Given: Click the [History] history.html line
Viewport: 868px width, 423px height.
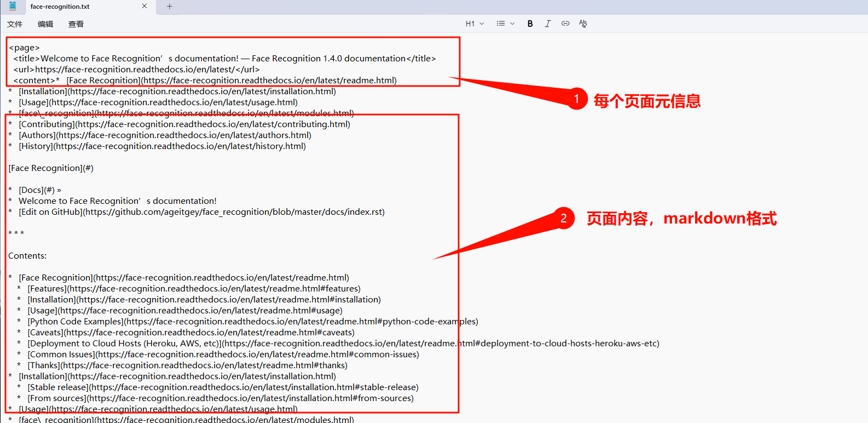Looking at the screenshot, I should point(157,146).
